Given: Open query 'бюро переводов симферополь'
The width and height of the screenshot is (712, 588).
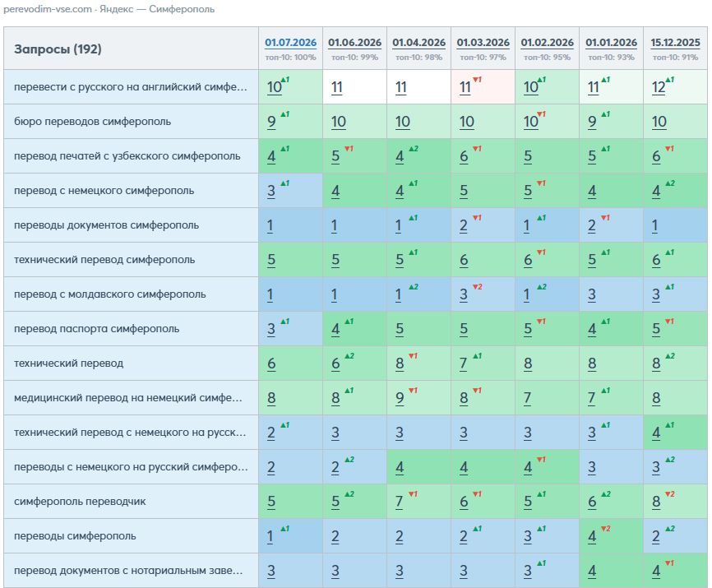Looking at the screenshot, I should pos(92,122).
